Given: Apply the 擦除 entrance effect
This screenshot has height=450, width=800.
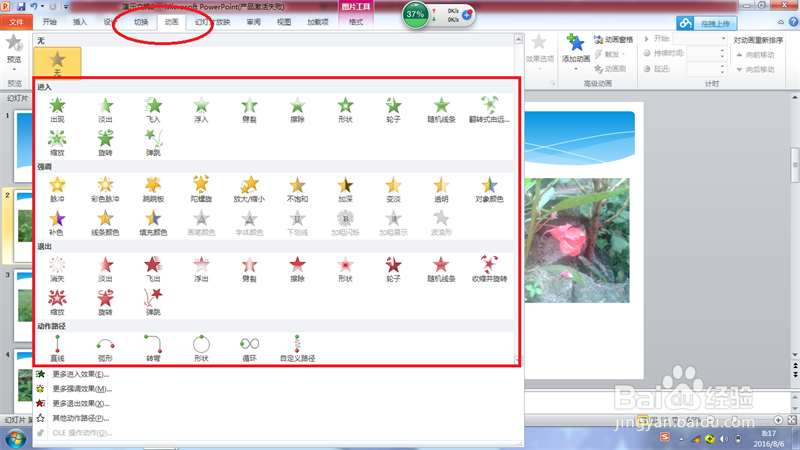Looking at the screenshot, I should (297, 110).
